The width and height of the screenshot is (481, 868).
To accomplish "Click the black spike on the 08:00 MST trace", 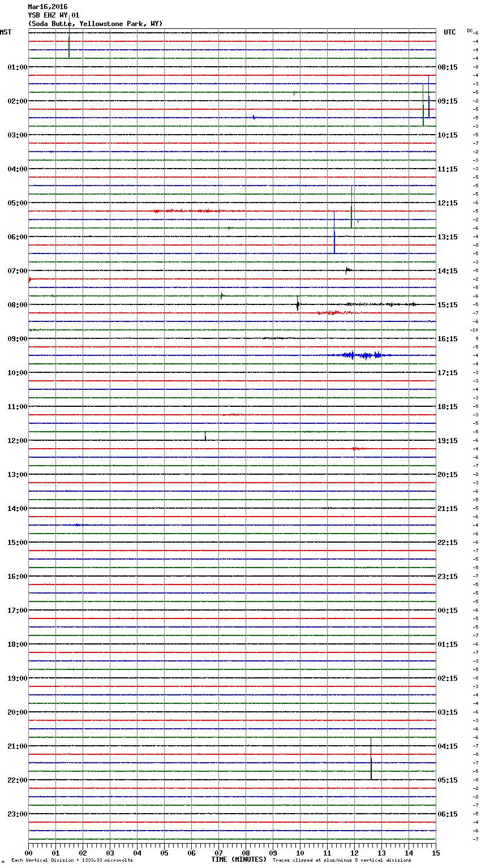I will tap(298, 304).
